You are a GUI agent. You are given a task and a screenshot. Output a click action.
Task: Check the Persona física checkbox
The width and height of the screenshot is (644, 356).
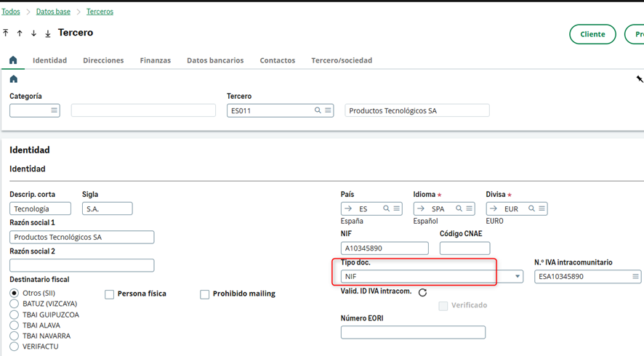point(109,294)
